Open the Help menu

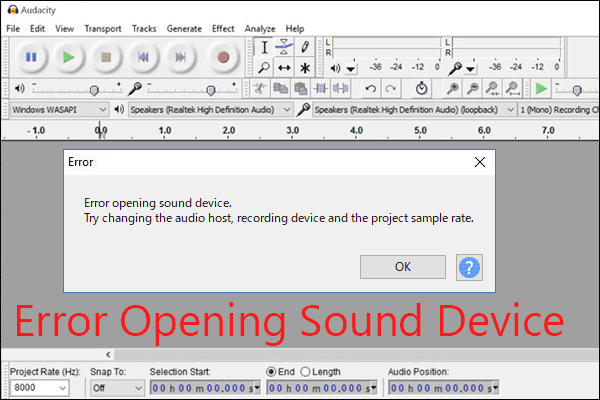click(295, 29)
